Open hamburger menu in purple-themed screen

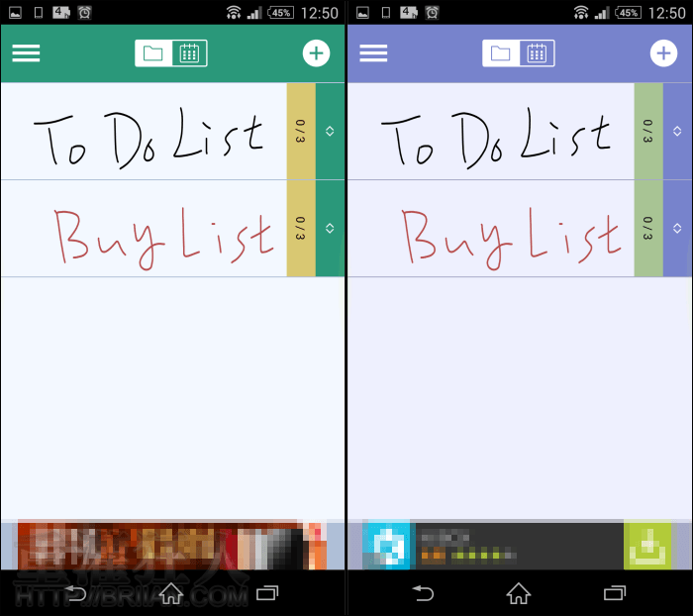373,53
